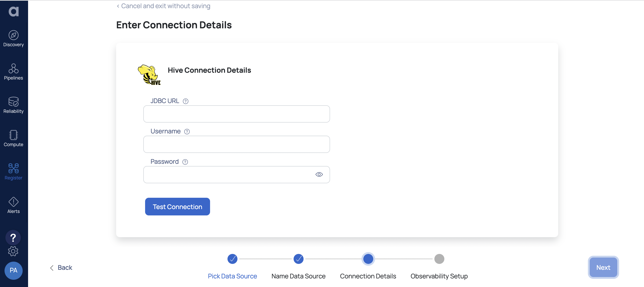Click the Enter Connection Details title
Viewport: 644px width, 287px height.
point(174,25)
